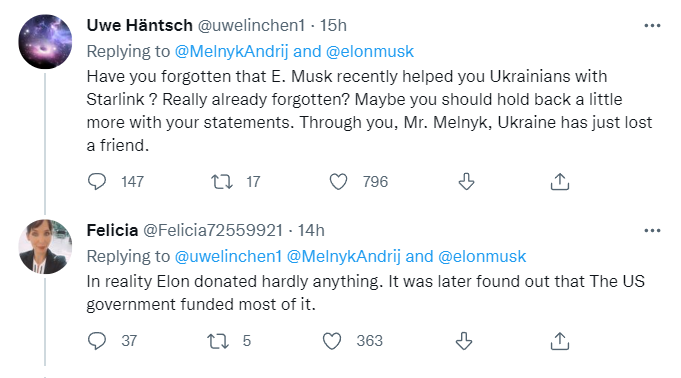Image resolution: width=681 pixels, height=378 pixels.
Task: Open more options on Uwe Häntsch's tweet
Action: pos(652,26)
